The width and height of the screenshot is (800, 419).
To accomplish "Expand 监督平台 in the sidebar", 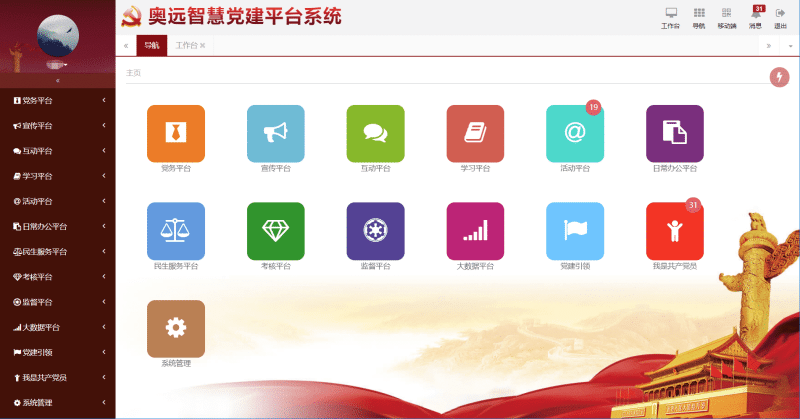I will tap(58, 302).
